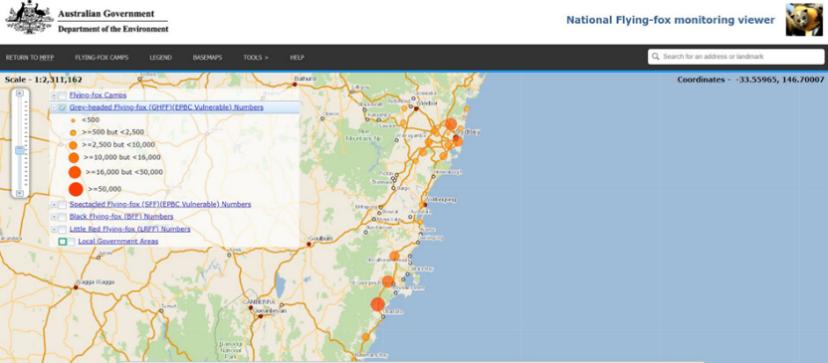Collapse the Grey-headed Flying-fox legend
The width and height of the screenshot is (828, 363).
point(54,108)
